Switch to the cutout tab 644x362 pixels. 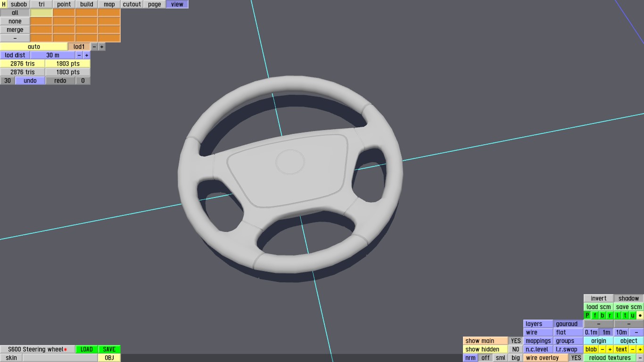click(x=132, y=4)
